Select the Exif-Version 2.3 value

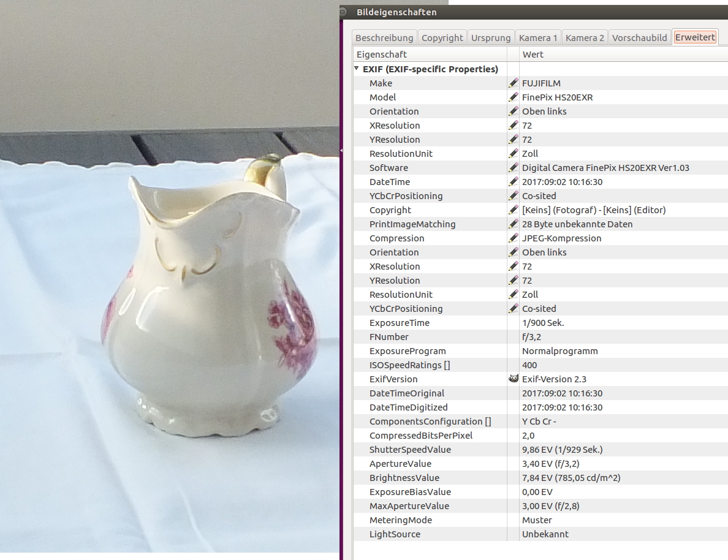[554, 379]
